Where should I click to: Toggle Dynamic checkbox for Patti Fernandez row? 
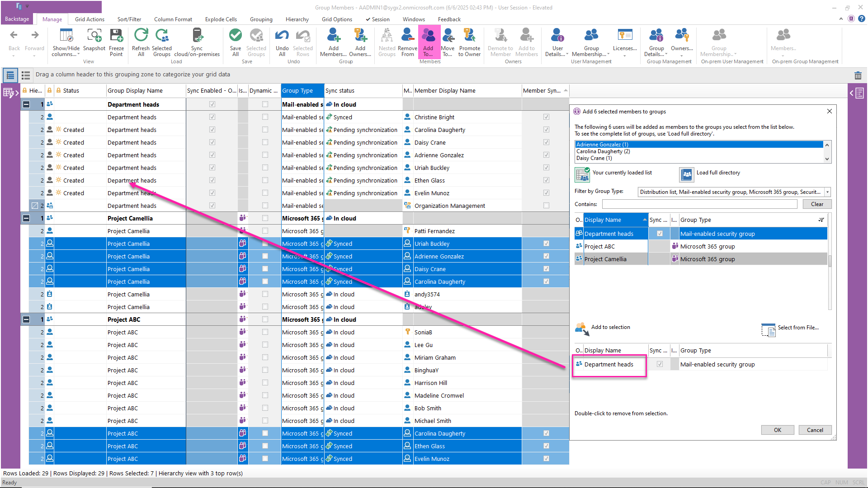tap(265, 231)
